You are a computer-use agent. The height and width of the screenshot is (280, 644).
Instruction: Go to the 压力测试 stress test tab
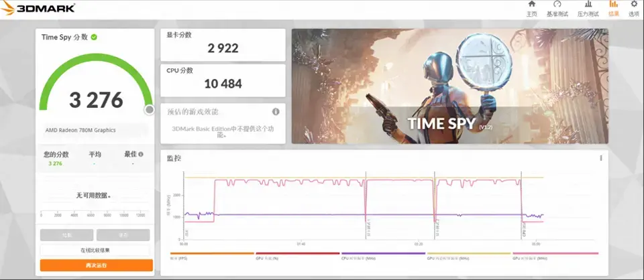(x=588, y=9)
